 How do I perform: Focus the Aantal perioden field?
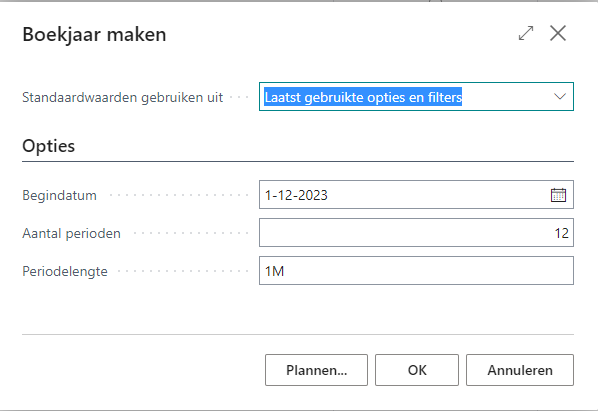[x=416, y=233]
